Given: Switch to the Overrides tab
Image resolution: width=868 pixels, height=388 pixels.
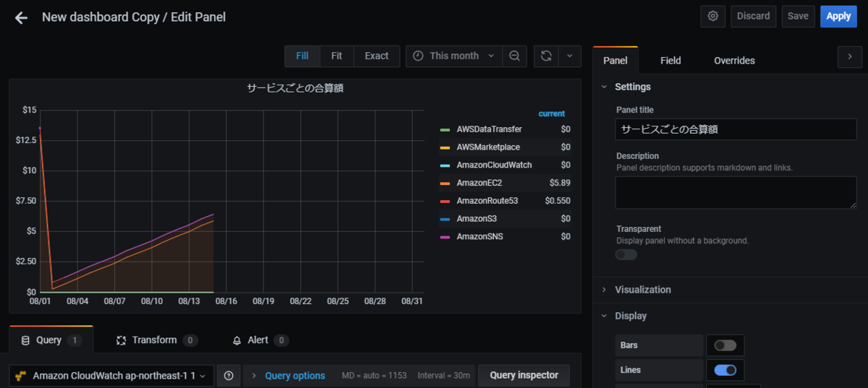Looking at the screenshot, I should [x=734, y=61].
